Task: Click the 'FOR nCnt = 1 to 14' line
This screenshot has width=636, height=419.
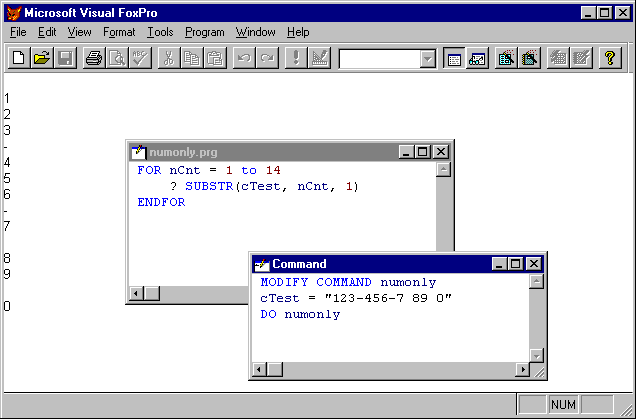Action: click(x=209, y=170)
